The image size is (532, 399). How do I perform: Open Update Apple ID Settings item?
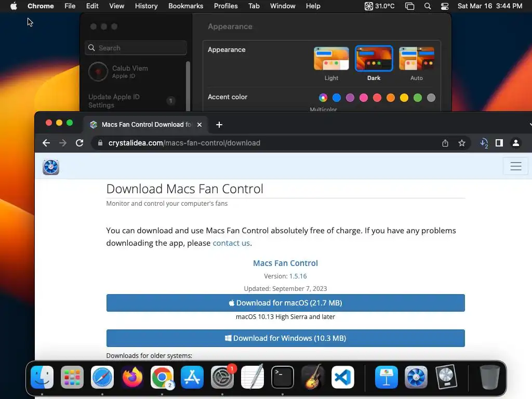click(130, 101)
